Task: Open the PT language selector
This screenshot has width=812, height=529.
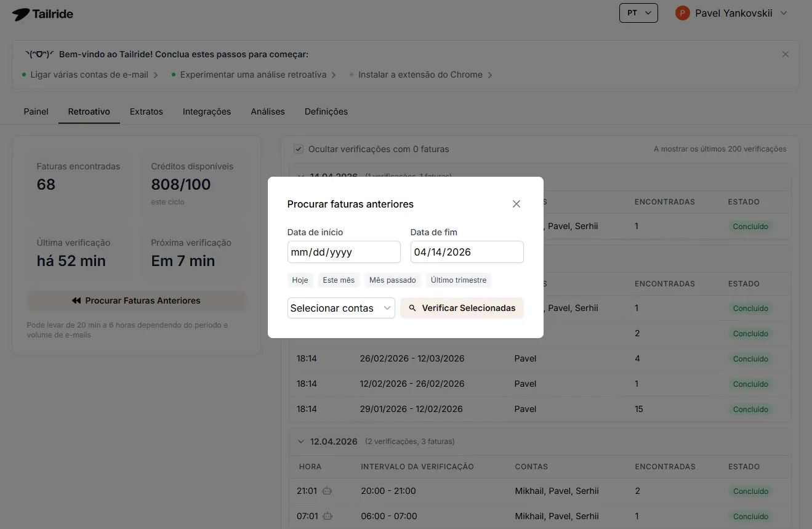Action: pos(638,13)
